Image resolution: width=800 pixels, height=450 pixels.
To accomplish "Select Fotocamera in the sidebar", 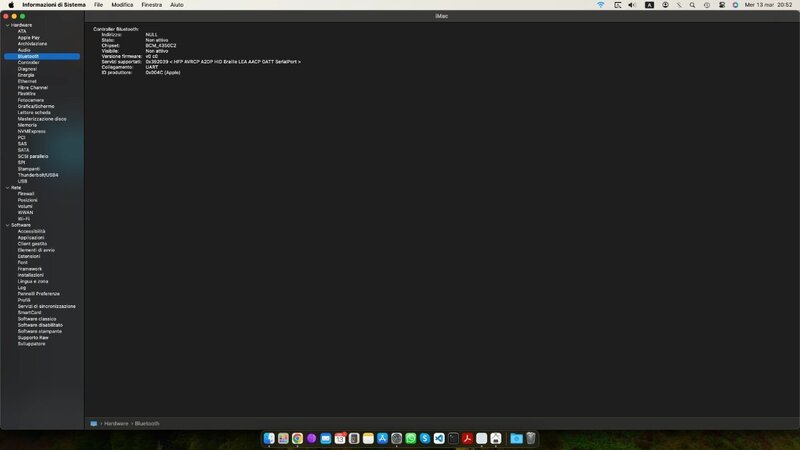I will coord(31,100).
